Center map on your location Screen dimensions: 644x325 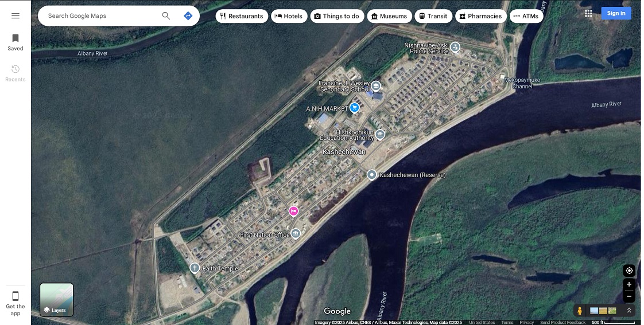pos(629,271)
